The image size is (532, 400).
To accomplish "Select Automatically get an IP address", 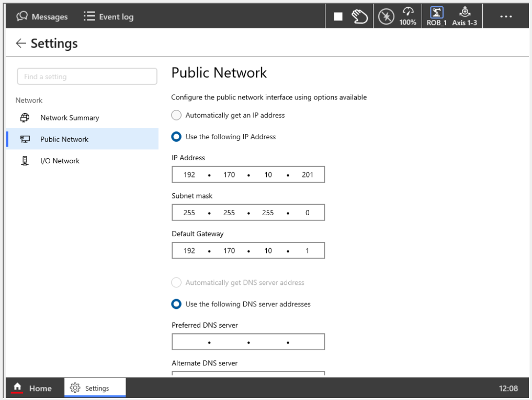I will 177,115.
